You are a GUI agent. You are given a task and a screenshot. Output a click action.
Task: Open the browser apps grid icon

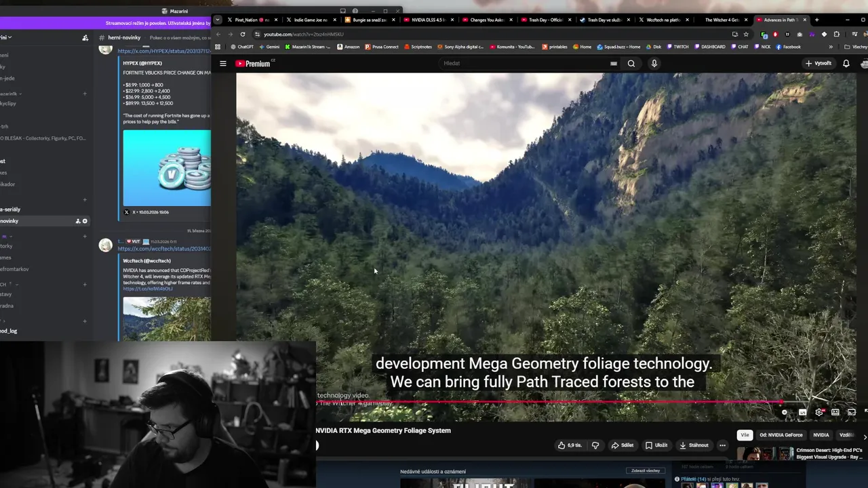[218, 47]
